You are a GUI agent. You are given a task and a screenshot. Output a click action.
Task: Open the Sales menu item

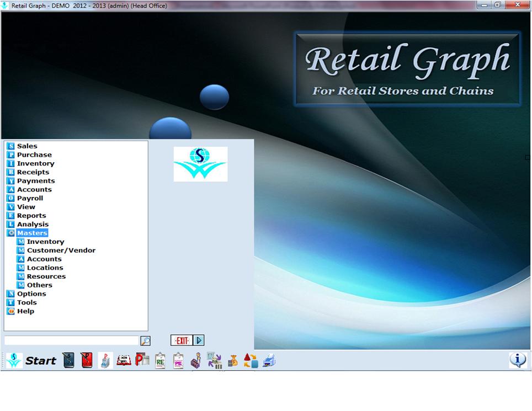[x=27, y=146]
